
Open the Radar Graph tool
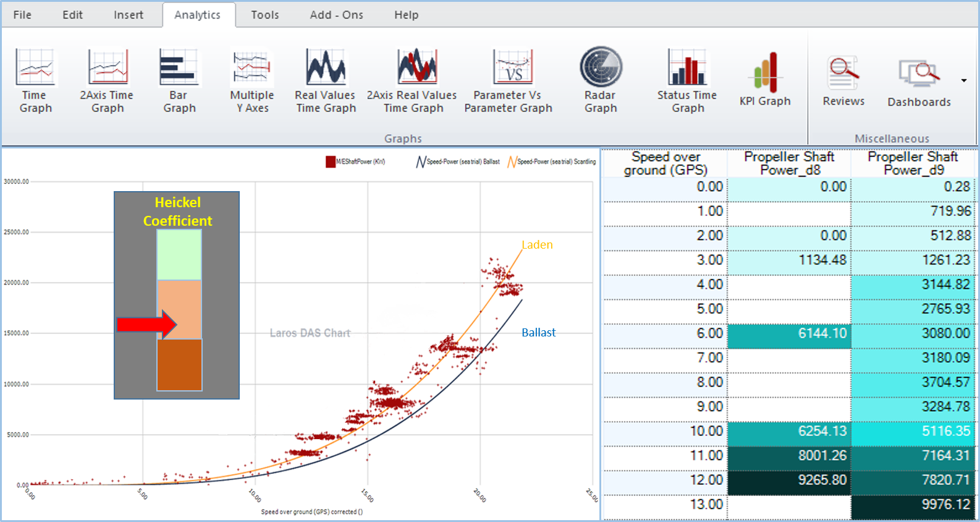pos(601,80)
